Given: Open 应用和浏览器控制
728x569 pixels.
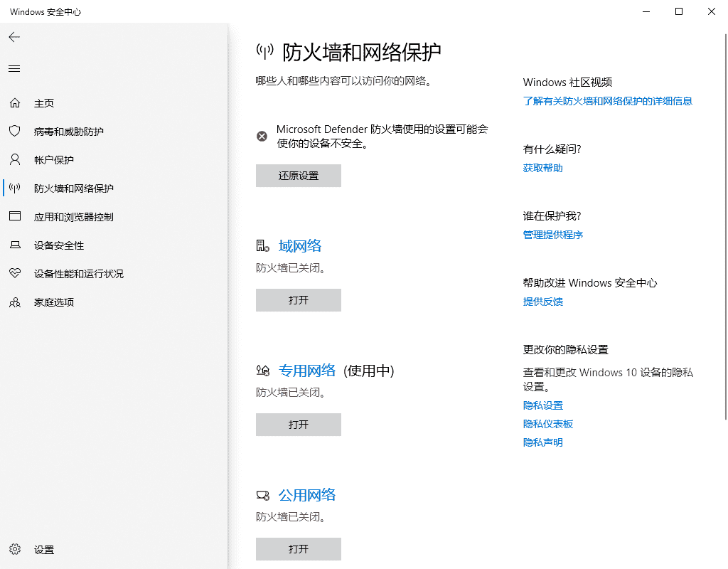Looking at the screenshot, I should [74, 216].
